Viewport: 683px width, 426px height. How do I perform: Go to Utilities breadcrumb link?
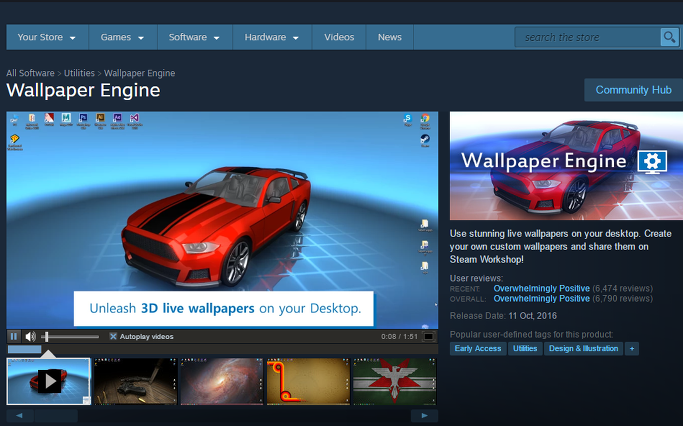[x=79, y=73]
